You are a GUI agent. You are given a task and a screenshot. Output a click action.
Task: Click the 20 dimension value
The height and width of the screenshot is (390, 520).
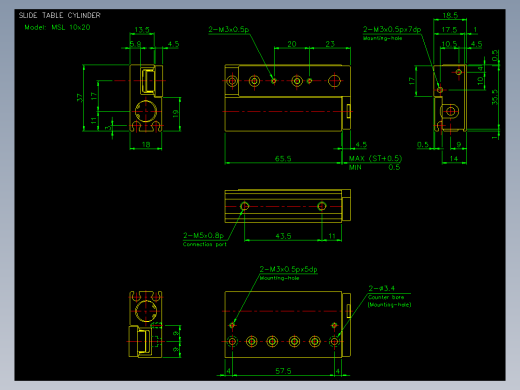[292, 44]
